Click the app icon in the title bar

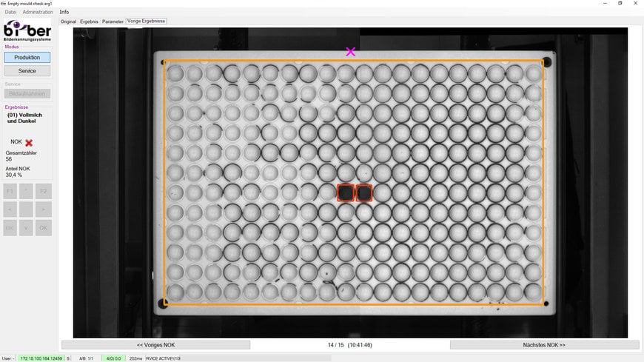click(x=3, y=3)
